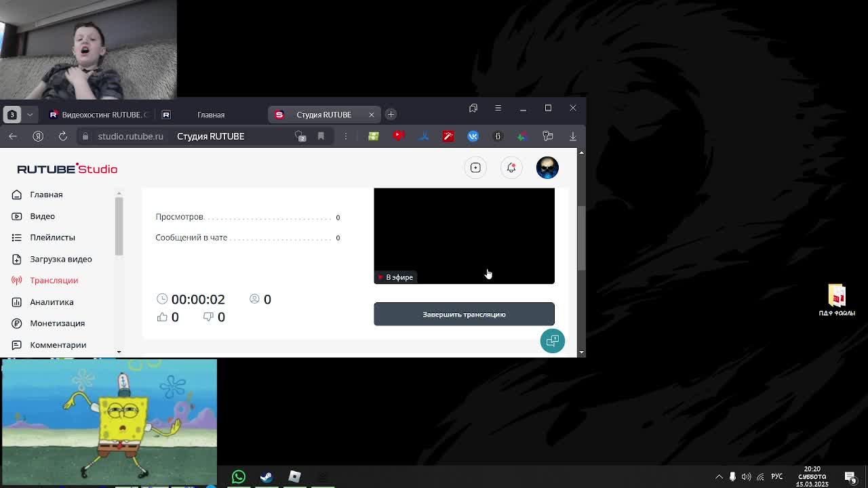Click the Просмотров stat row
Viewport: 868px width, 488px height.
(248, 217)
